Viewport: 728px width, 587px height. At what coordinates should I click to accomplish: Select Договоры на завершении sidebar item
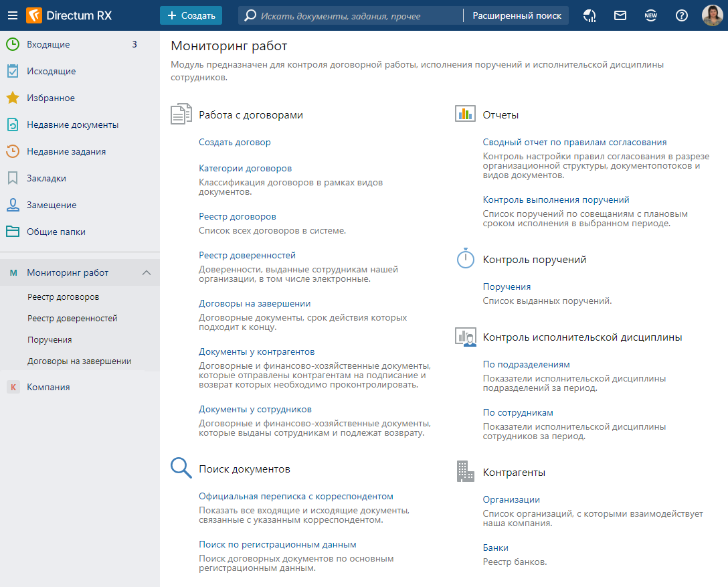(79, 361)
